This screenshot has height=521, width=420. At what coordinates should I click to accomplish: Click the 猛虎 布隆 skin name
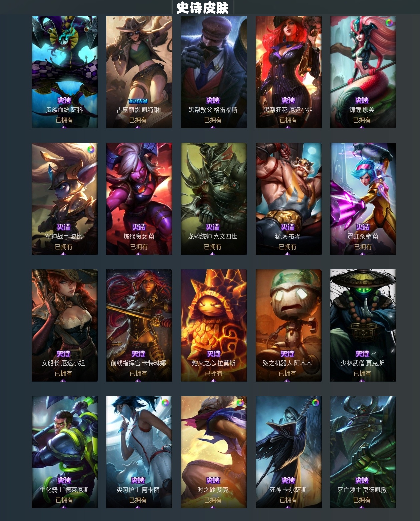[288, 236]
